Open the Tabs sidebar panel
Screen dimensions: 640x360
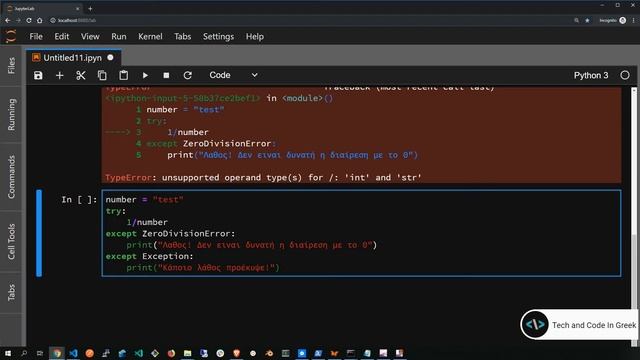[x=11, y=292]
